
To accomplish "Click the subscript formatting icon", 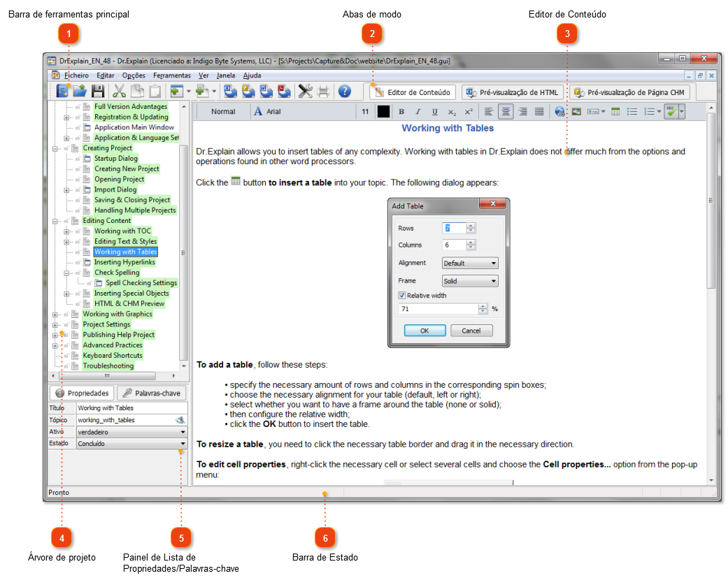I will click(452, 112).
